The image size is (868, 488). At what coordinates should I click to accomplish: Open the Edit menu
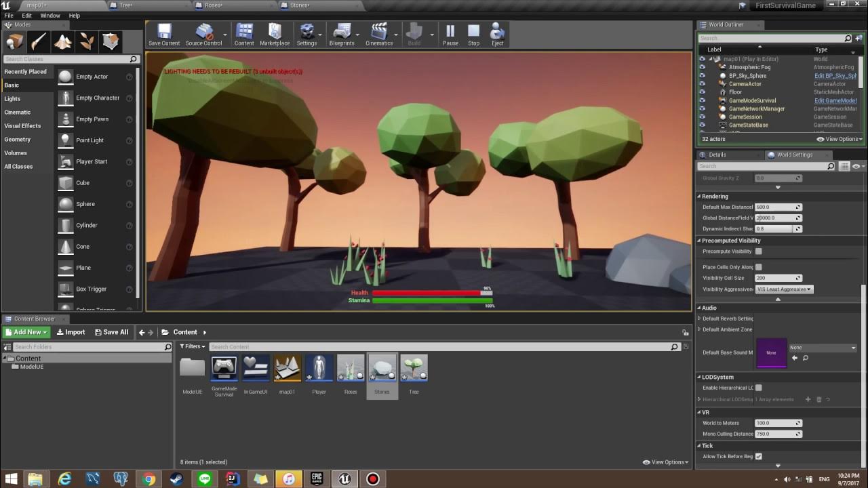point(26,16)
